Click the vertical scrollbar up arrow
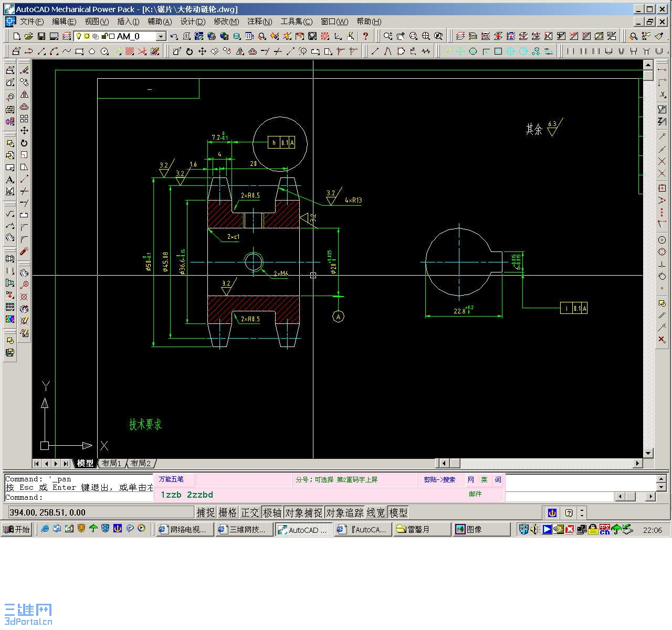 648,65
